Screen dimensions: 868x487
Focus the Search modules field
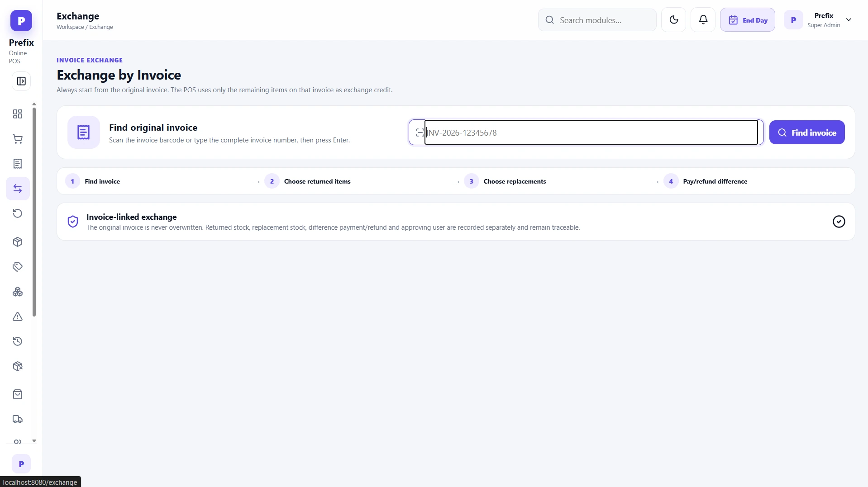click(x=597, y=20)
